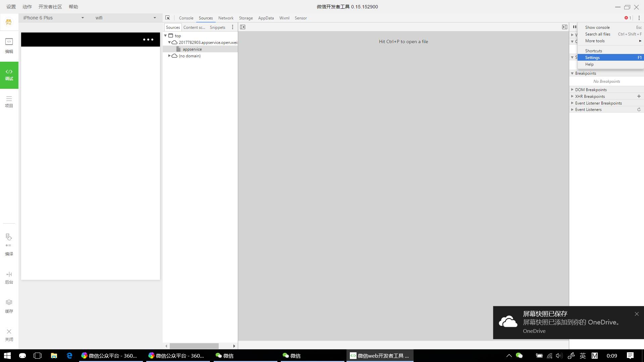
Task: Expand the (no domain) tree node
Action: [169, 56]
